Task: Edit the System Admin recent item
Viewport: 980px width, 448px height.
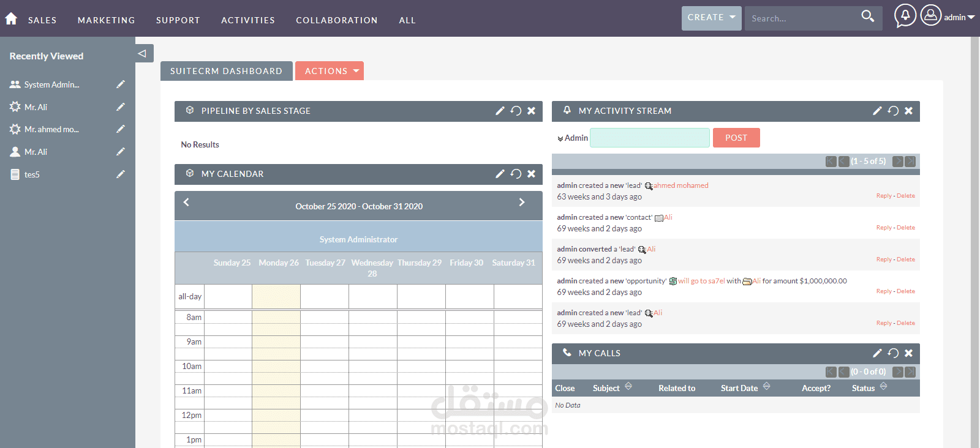Action: pyautogui.click(x=121, y=84)
